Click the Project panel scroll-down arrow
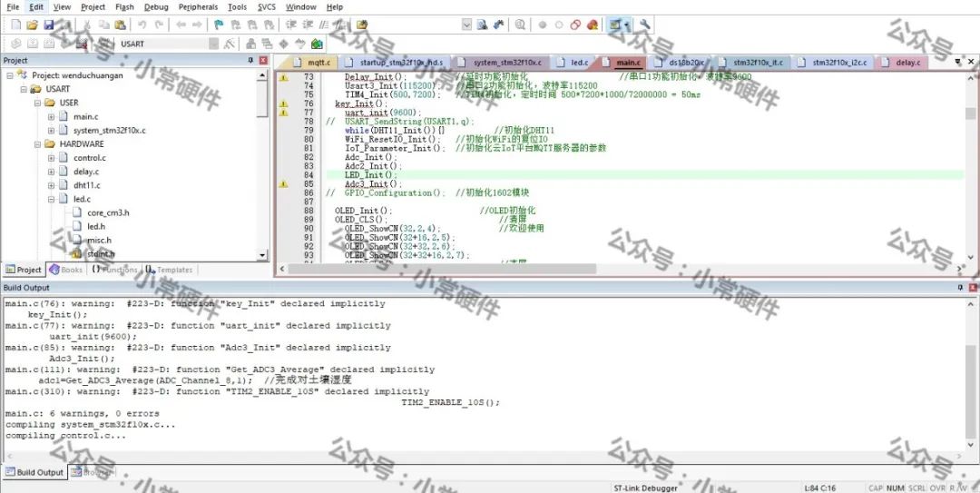 tap(262, 255)
